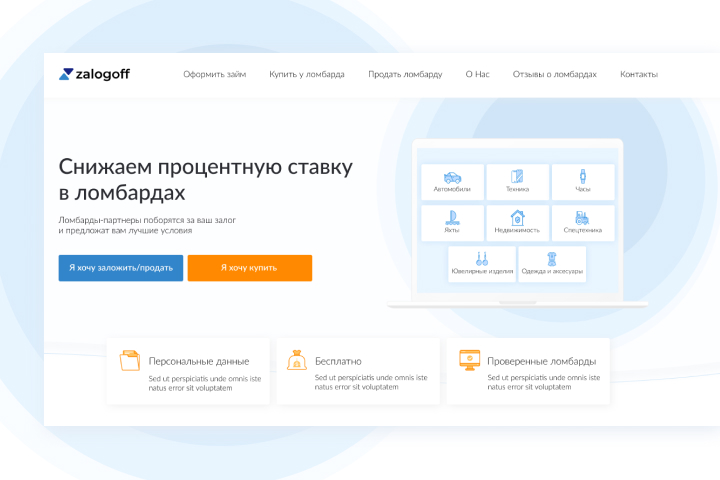Click the money bag icon by Бесплатно
This screenshot has width=720, height=480.
pyautogui.click(x=297, y=360)
